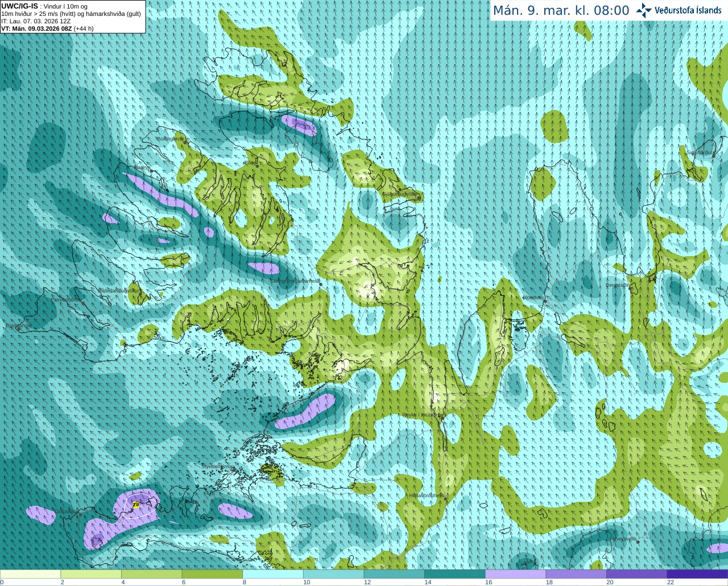Click the 'UWC/IG-IS' model title text
Image resolution: width=728 pixels, height=586 pixels.
coord(19,6)
